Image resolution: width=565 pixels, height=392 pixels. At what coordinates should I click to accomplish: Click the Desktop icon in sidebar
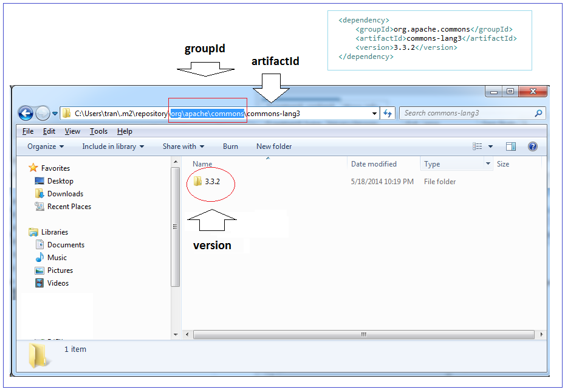39,181
